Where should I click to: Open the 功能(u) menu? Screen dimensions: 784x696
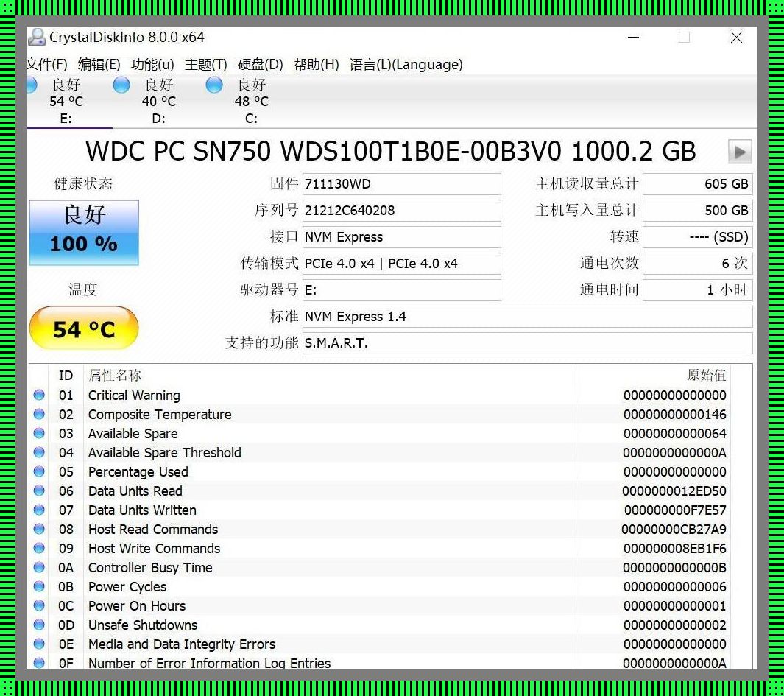(x=152, y=65)
